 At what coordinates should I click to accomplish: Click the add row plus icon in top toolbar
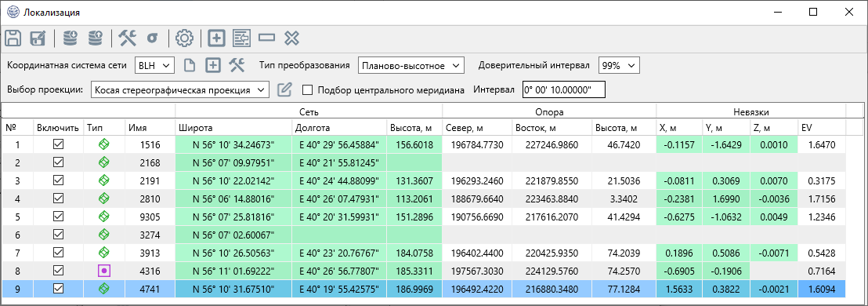pos(216,38)
